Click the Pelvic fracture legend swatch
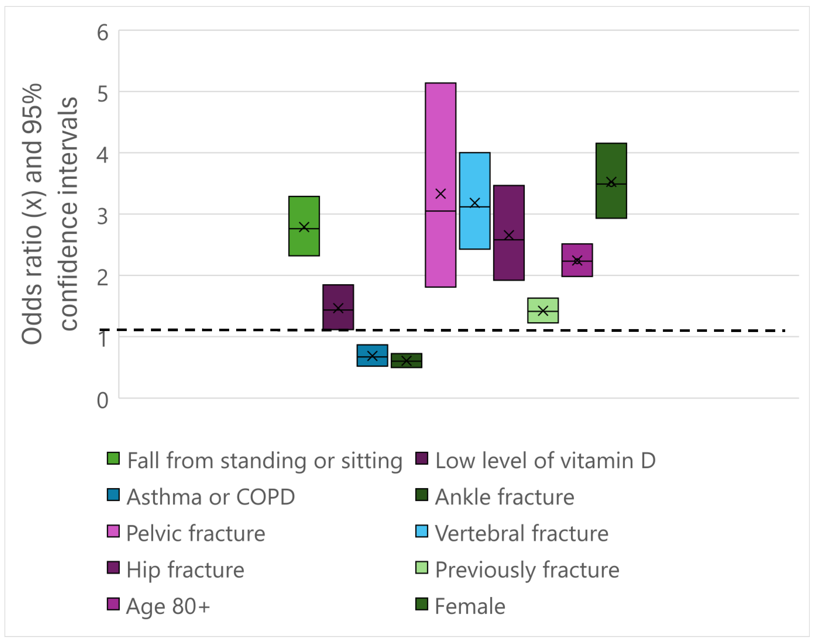 point(113,531)
